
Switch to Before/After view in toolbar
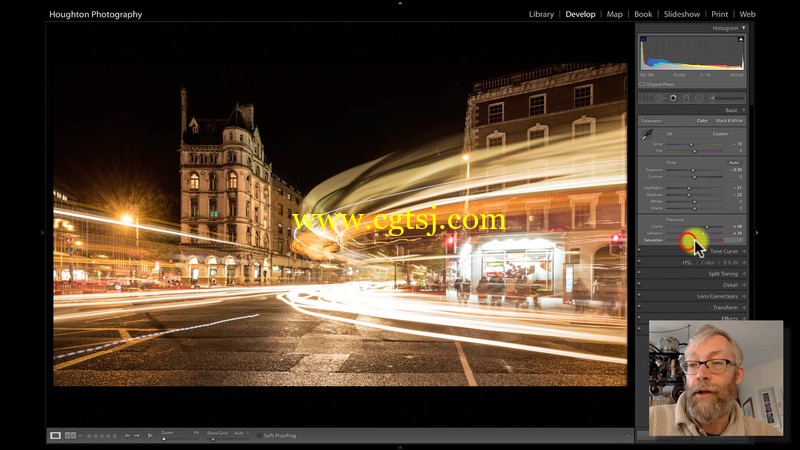coord(70,435)
